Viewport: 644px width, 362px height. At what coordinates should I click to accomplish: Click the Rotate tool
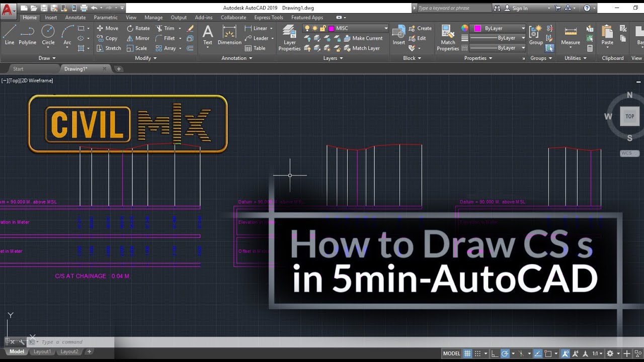click(138, 28)
